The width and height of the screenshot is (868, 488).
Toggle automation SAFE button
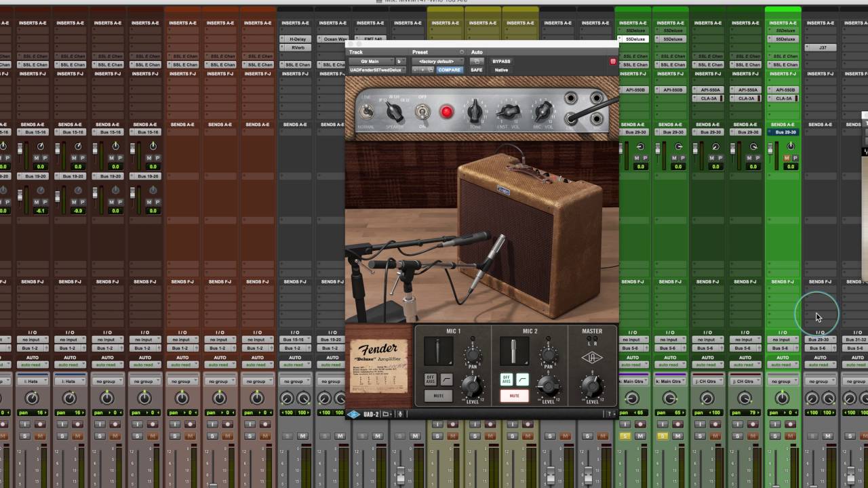(477, 70)
